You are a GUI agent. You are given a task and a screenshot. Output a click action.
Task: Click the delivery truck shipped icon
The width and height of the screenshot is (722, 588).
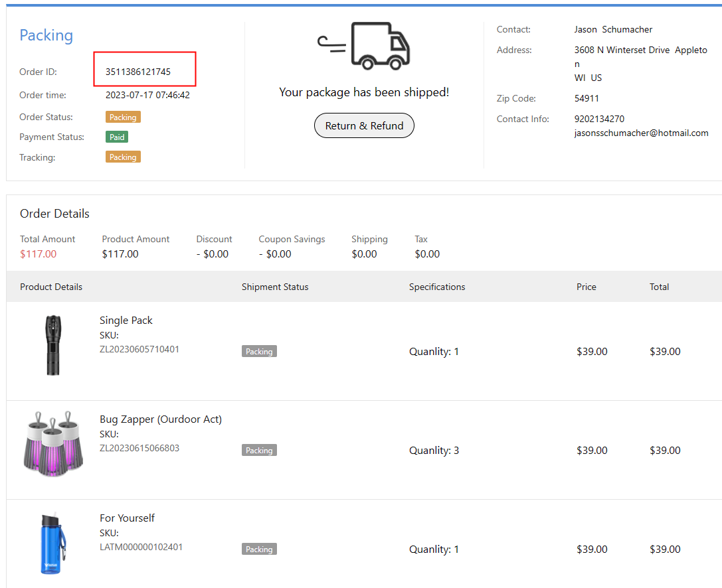364,46
